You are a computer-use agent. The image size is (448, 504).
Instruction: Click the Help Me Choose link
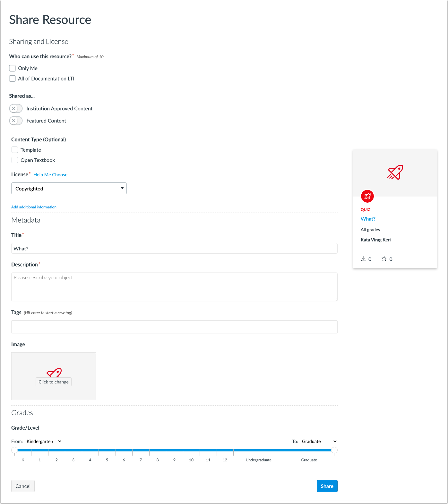click(50, 175)
